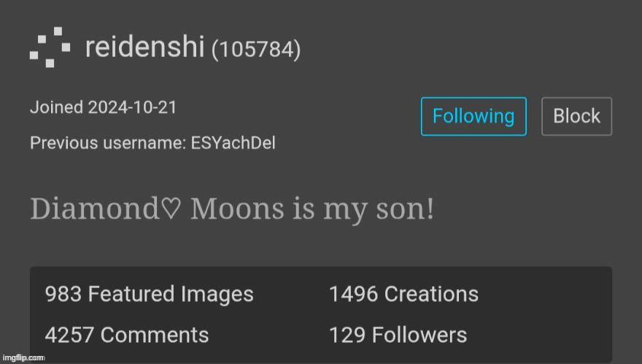
Task: Click the old username ESYachDel
Action: (x=233, y=143)
